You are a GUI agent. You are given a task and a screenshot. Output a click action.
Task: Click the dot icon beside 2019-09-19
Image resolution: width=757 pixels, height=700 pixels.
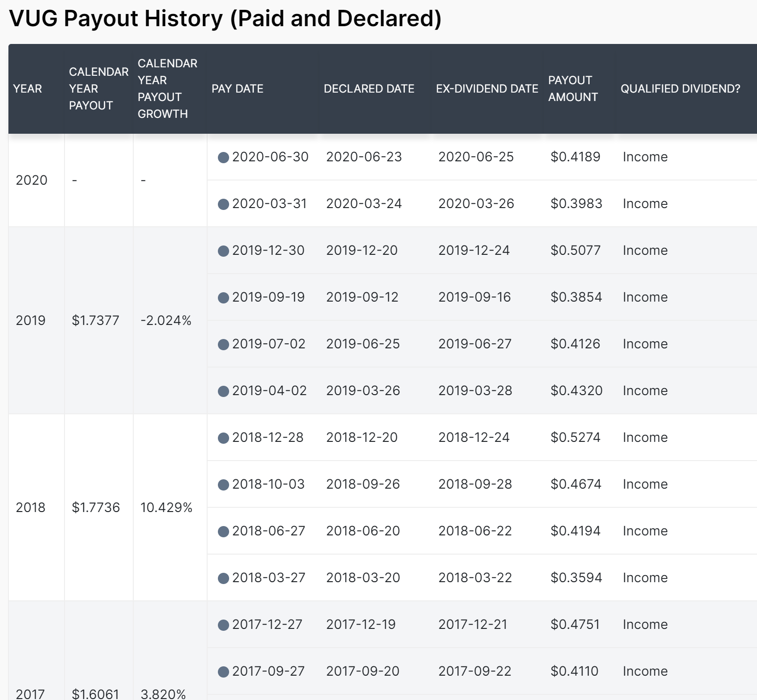click(223, 298)
